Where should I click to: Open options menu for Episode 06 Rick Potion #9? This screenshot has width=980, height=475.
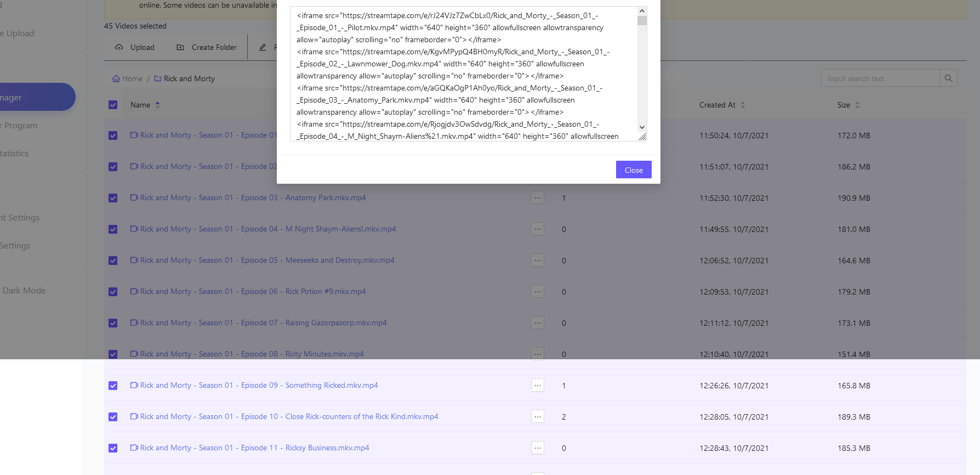point(538,291)
